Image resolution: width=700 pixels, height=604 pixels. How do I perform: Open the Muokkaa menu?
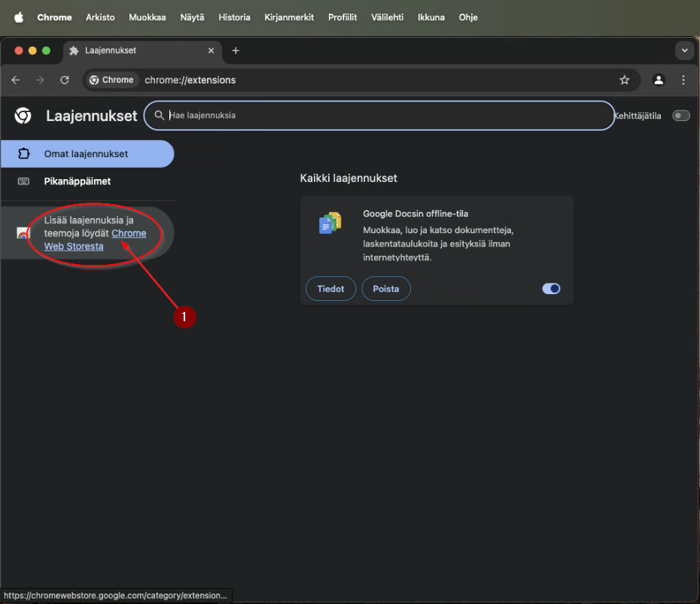click(x=148, y=17)
